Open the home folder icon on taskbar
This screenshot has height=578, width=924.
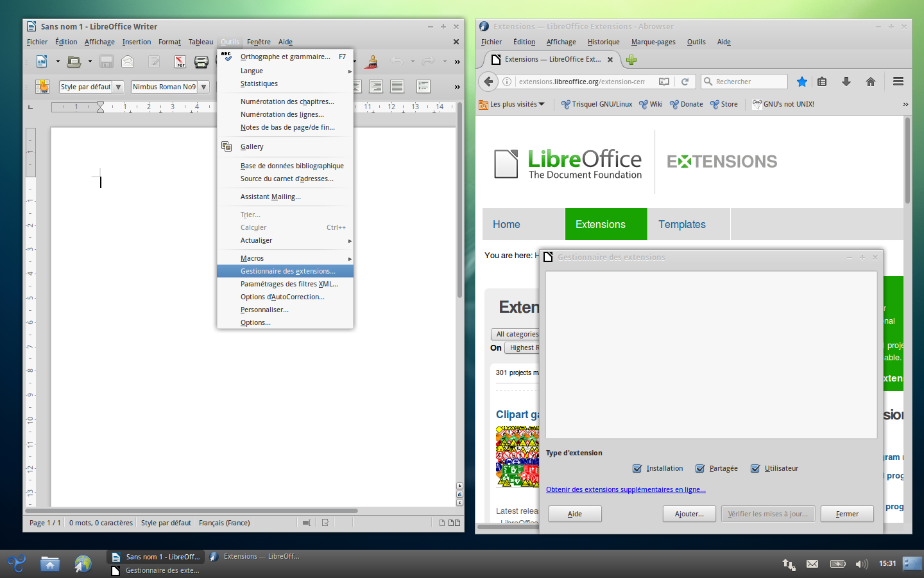click(49, 564)
